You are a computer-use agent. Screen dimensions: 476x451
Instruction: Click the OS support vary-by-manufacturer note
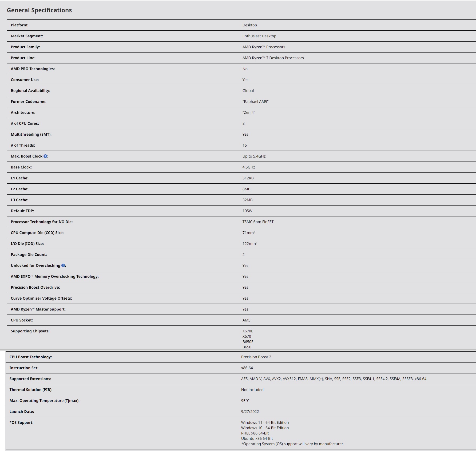point(292,444)
